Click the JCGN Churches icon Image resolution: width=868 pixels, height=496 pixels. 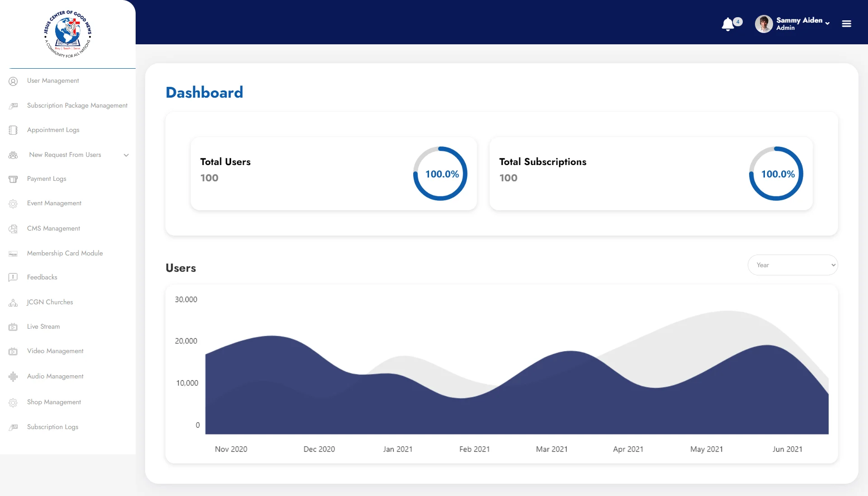pyautogui.click(x=13, y=302)
